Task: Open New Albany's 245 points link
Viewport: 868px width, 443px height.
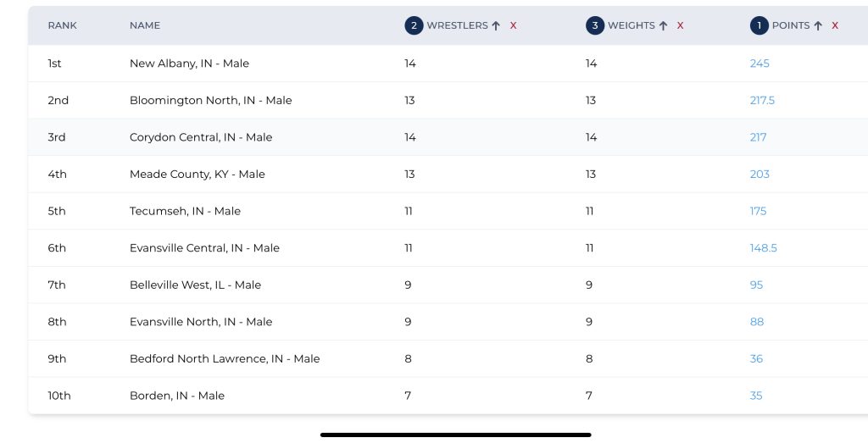Action: click(759, 64)
